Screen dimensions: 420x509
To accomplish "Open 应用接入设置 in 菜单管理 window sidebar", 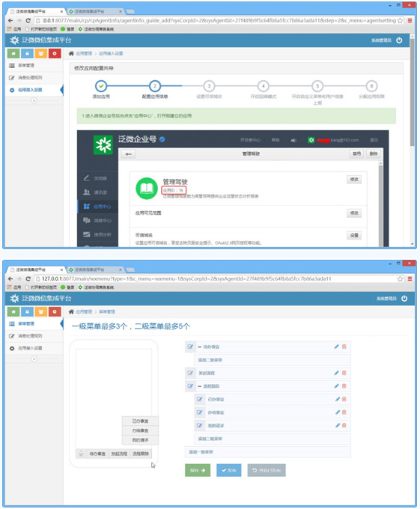I will pos(34,348).
